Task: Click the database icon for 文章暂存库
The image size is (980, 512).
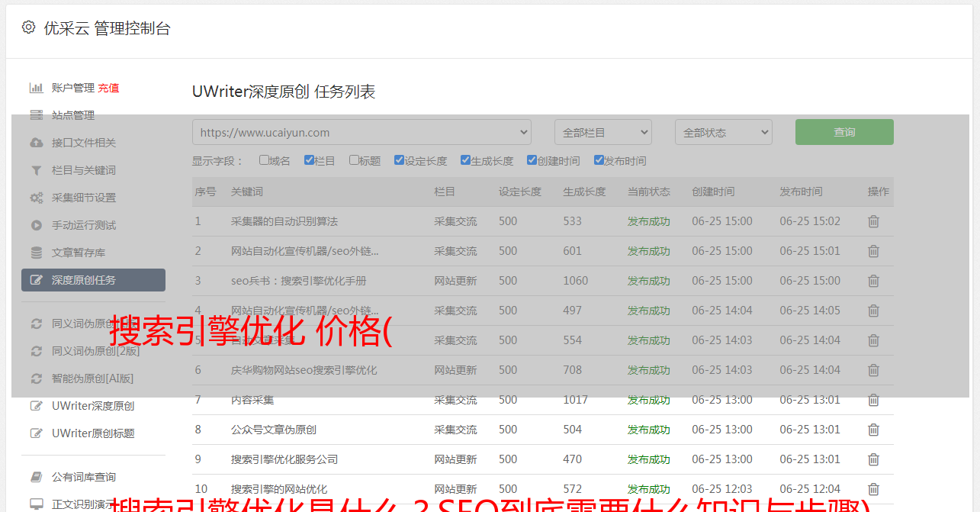Action: coord(36,253)
